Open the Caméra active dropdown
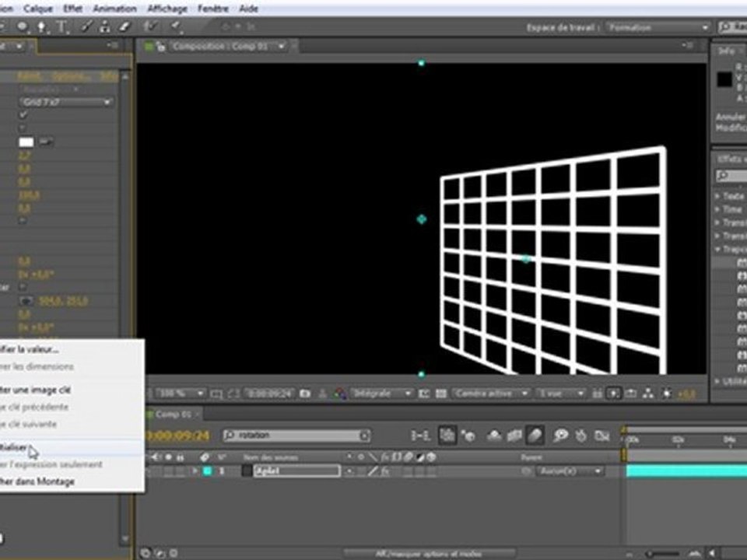 pyautogui.click(x=491, y=394)
